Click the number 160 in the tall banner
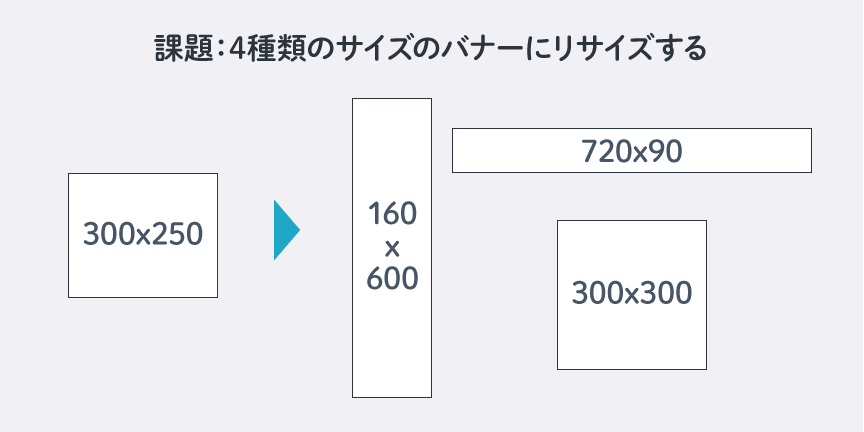 click(392, 214)
